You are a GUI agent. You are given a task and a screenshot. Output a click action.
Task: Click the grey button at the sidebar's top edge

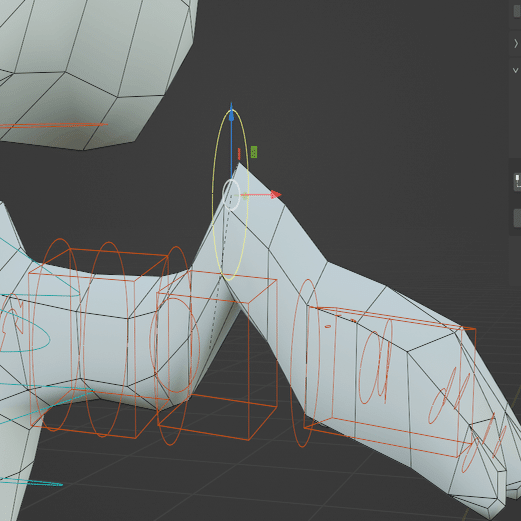(x=517, y=10)
